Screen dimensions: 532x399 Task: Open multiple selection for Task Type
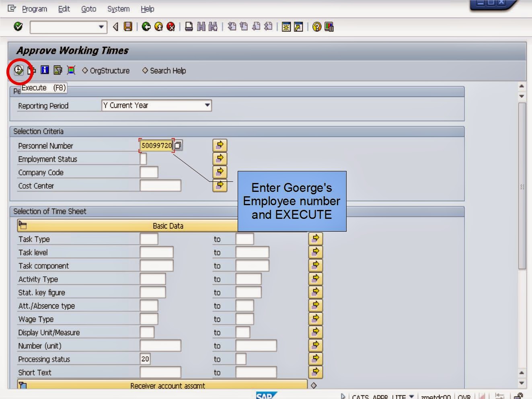tap(316, 239)
